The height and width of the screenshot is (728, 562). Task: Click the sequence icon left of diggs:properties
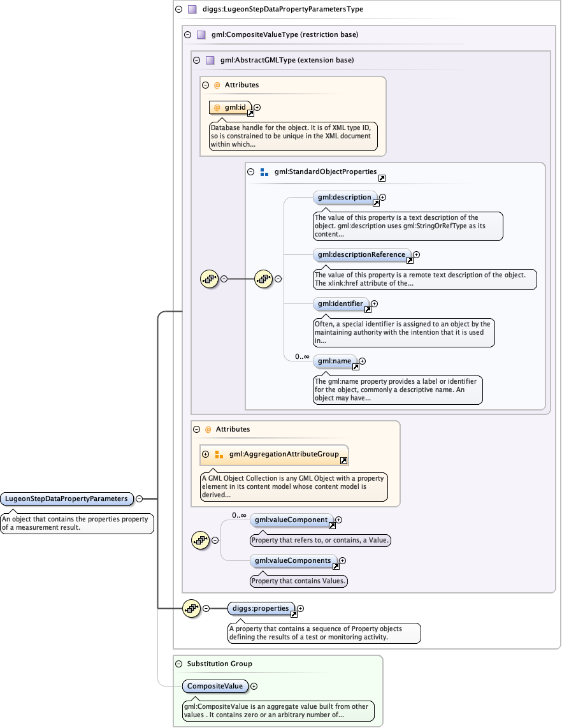point(192,608)
